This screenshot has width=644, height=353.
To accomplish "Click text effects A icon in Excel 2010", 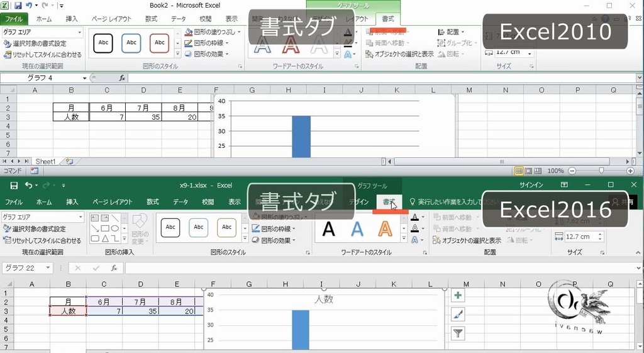I will click(348, 54).
